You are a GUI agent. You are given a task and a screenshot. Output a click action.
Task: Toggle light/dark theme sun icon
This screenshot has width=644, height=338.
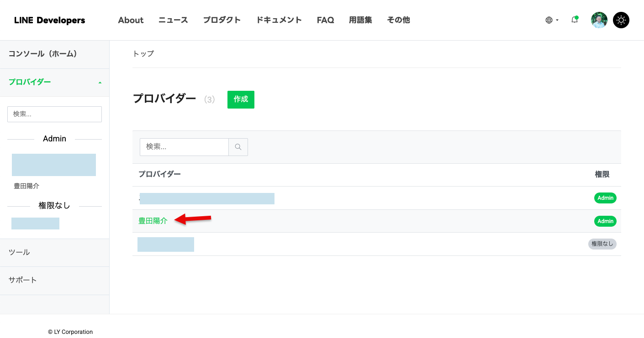click(621, 20)
